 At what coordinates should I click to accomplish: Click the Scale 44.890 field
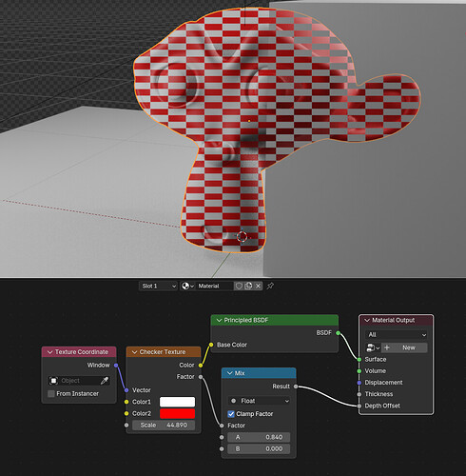[x=164, y=426]
